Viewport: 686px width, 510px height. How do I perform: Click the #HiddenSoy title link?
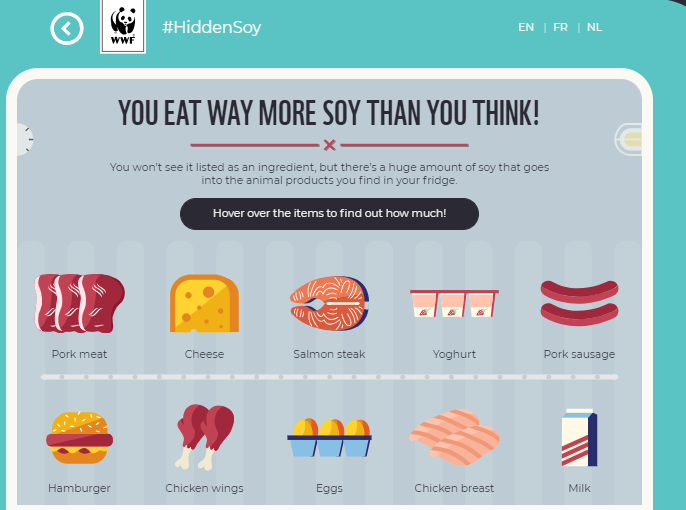point(212,28)
